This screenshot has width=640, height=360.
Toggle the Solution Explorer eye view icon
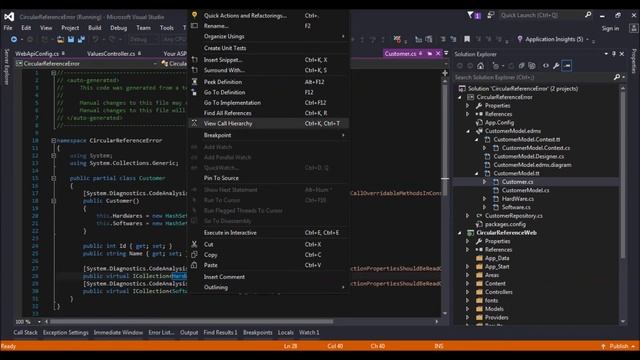[546, 65]
